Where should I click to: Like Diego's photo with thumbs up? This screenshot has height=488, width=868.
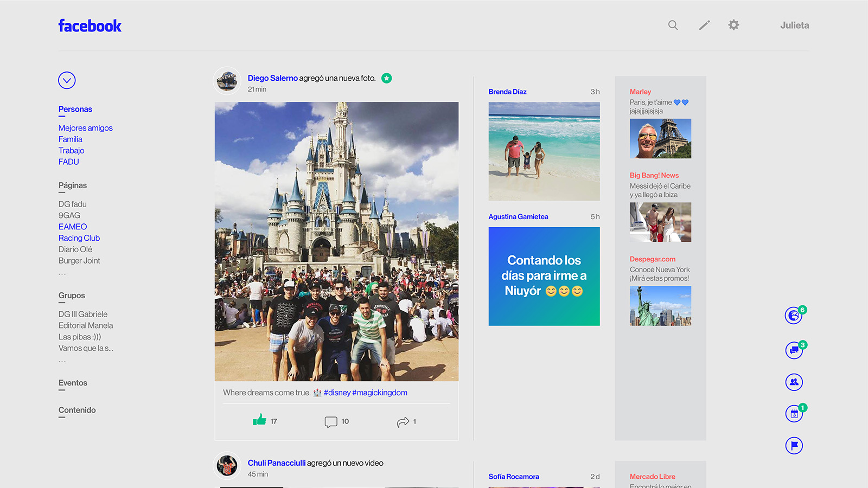pyautogui.click(x=259, y=420)
